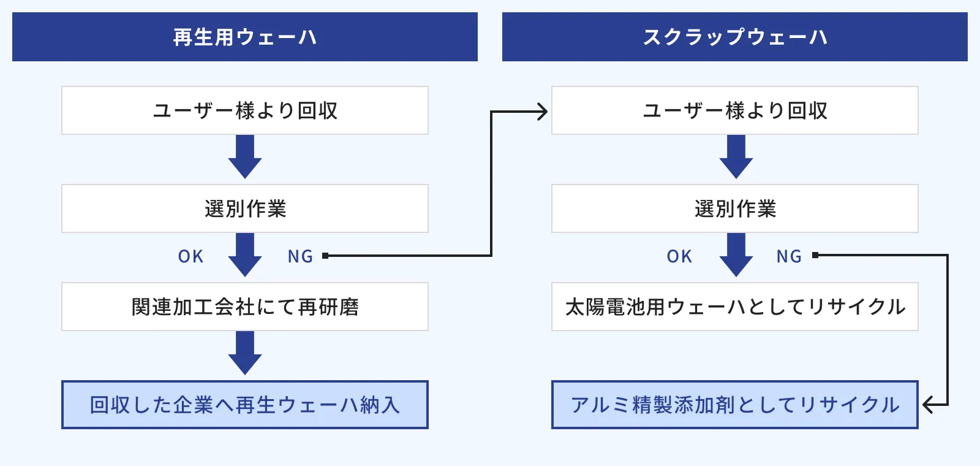Click the ユーザー様より回収 box under 再生用ウェーハ
The height and width of the screenshot is (466, 980).
(245, 110)
